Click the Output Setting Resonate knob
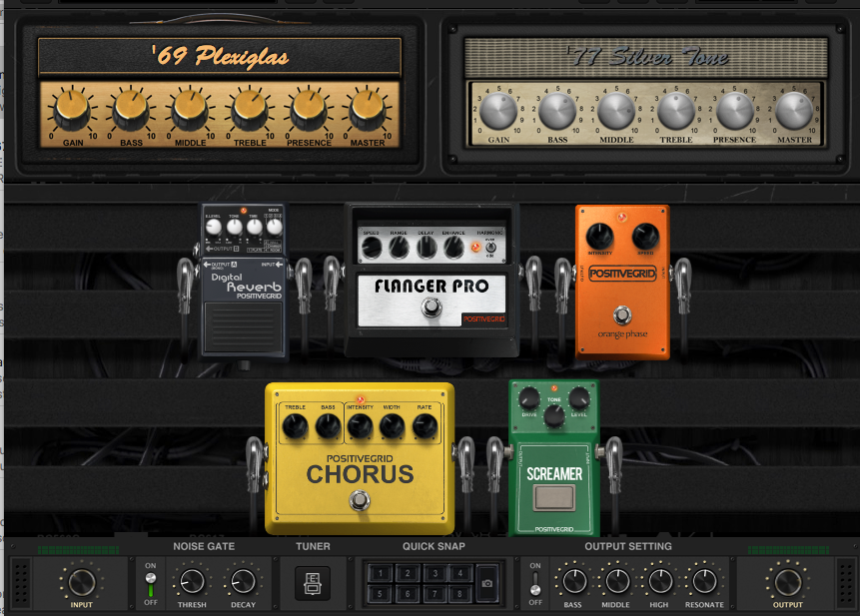Image resolution: width=860 pixels, height=616 pixels. pos(704,581)
